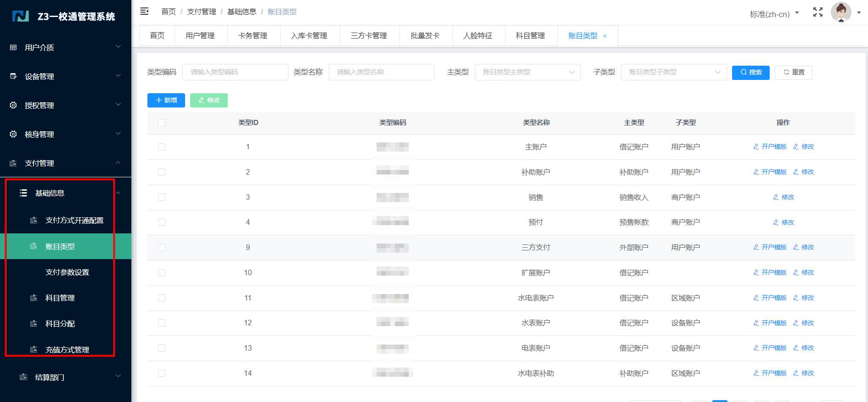Change language via 标准(zh-cn) dropdown
Screen dimensions: 868x402
774,14
